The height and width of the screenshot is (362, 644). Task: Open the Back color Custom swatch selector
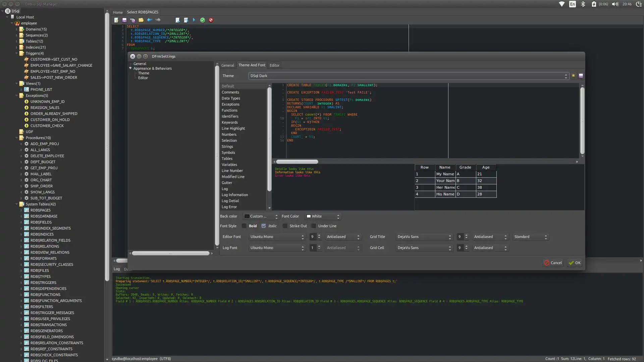tap(261, 217)
